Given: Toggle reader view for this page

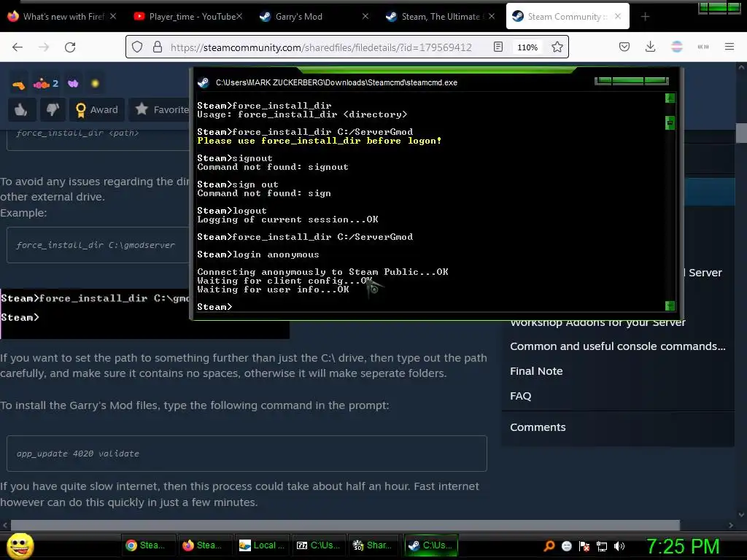Looking at the screenshot, I should click(498, 47).
